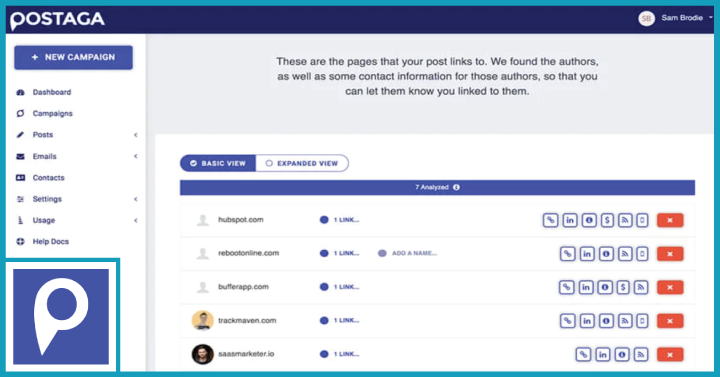Screen dimensions: 720x377
Task: Click the Postaga logo in header
Action: click(x=57, y=20)
